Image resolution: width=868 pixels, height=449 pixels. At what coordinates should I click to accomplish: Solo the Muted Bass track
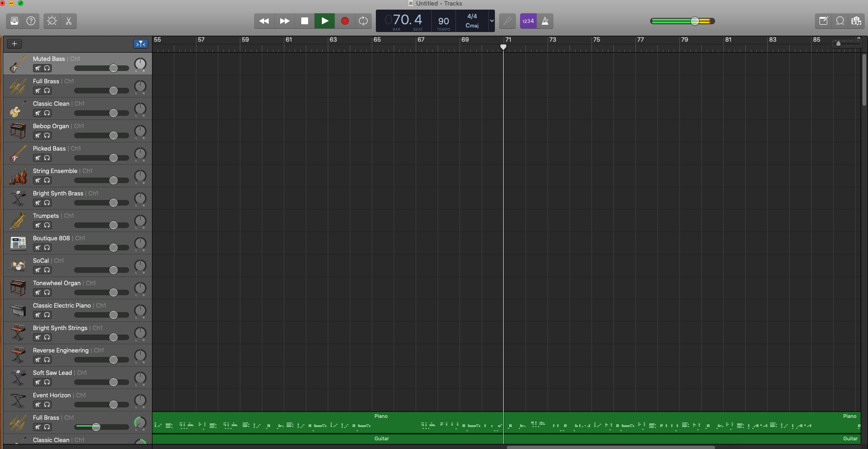tap(47, 68)
